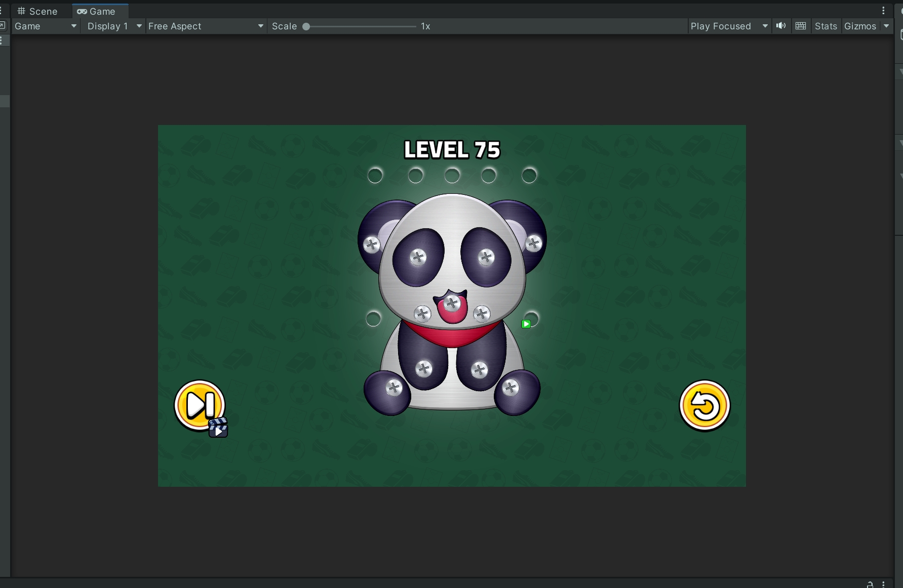Open the Play Focused dropdown
Viewport: 903px width, 588px height.
tap(729, 26)
